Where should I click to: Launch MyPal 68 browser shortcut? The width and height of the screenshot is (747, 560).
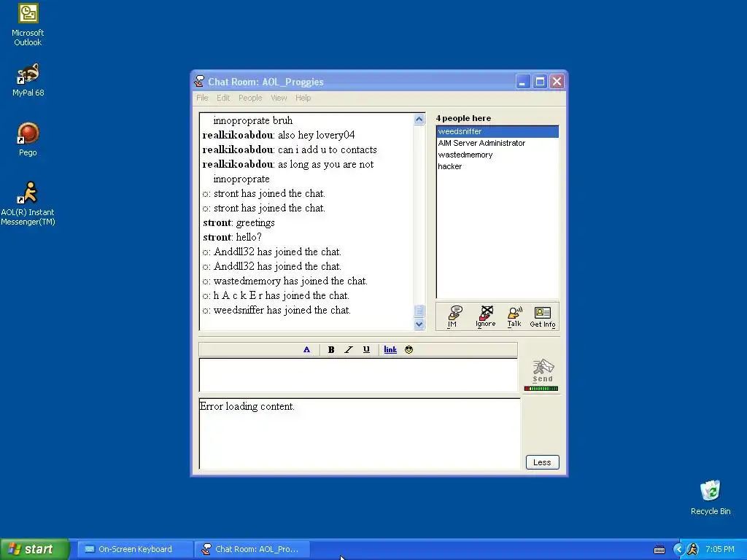point(28,80)
